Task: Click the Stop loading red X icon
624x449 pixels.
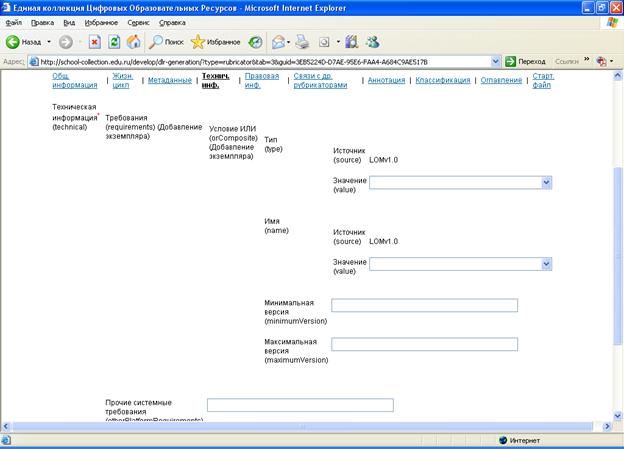Action: tap(95, 42)
